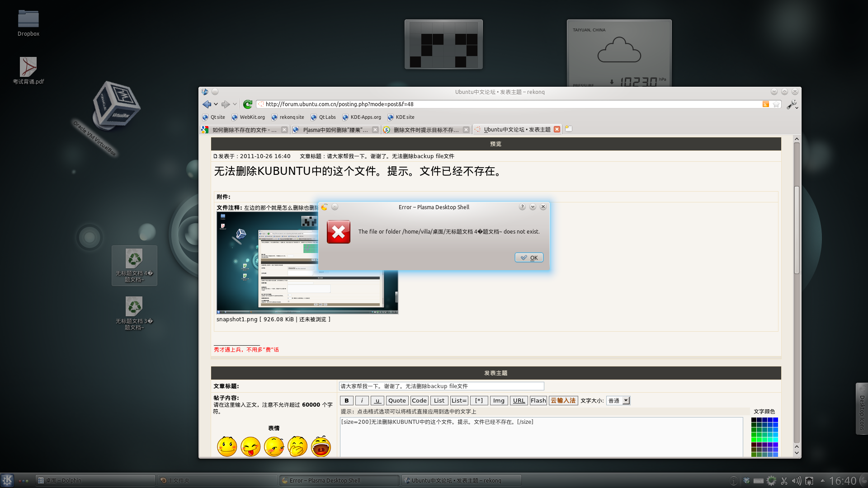Click the rekonq Back arrow button
The width and height of the screenshot is (868, 488).
[x=207, y=104]
